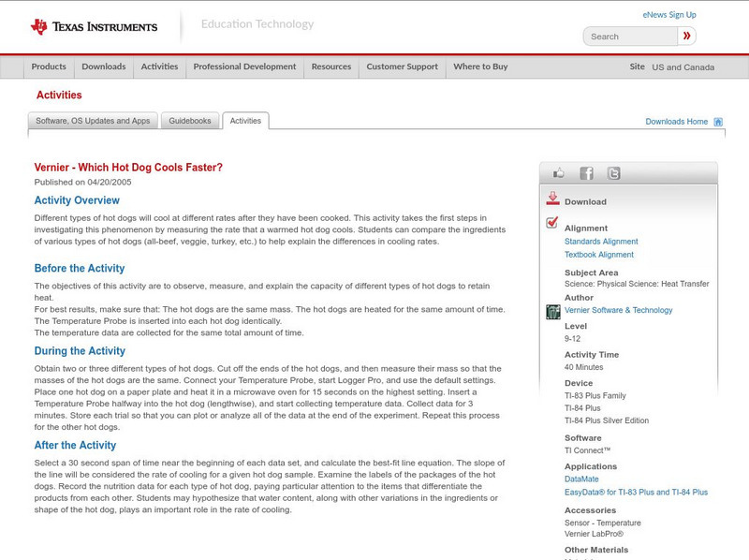Click the Before the Activity heading
The width and height of the screenshot is (749, 560).
(x=80, y=268)
